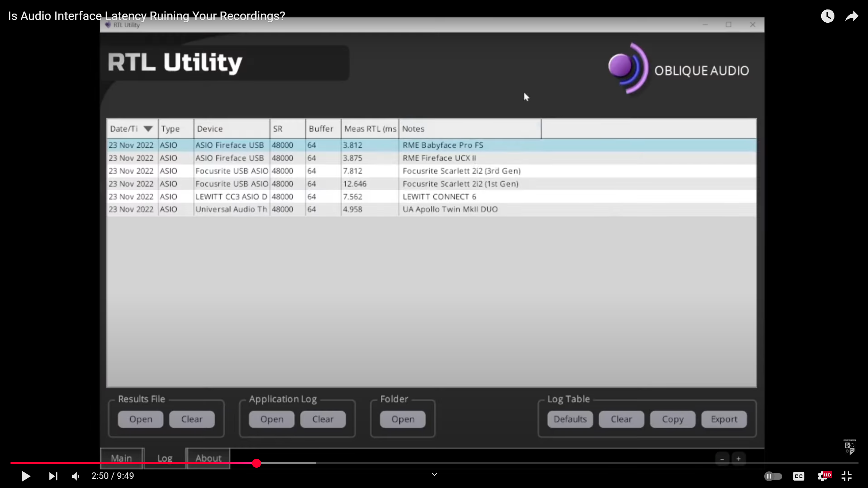Open the Results File
The width and height of the screenshot is (868, 488).
pyautogui.click(x=141, y=419)
